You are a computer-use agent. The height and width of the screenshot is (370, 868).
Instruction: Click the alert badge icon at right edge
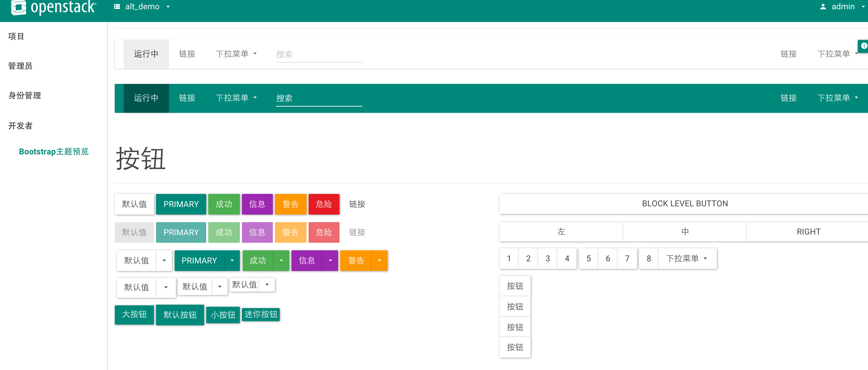point(864,46)
